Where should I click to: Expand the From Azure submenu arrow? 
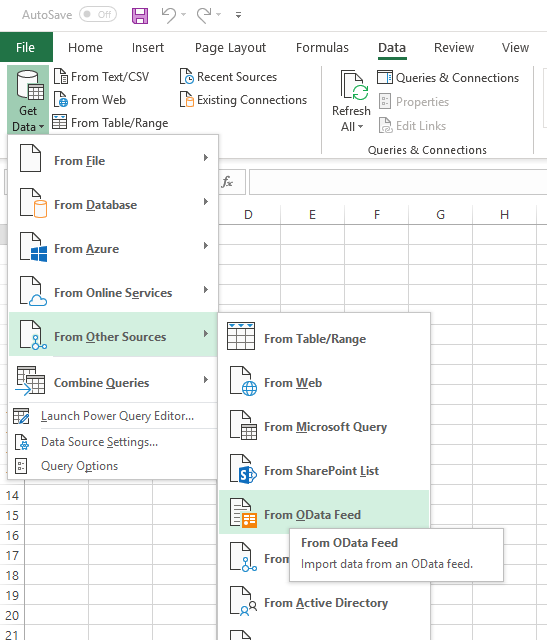(206, 246)
